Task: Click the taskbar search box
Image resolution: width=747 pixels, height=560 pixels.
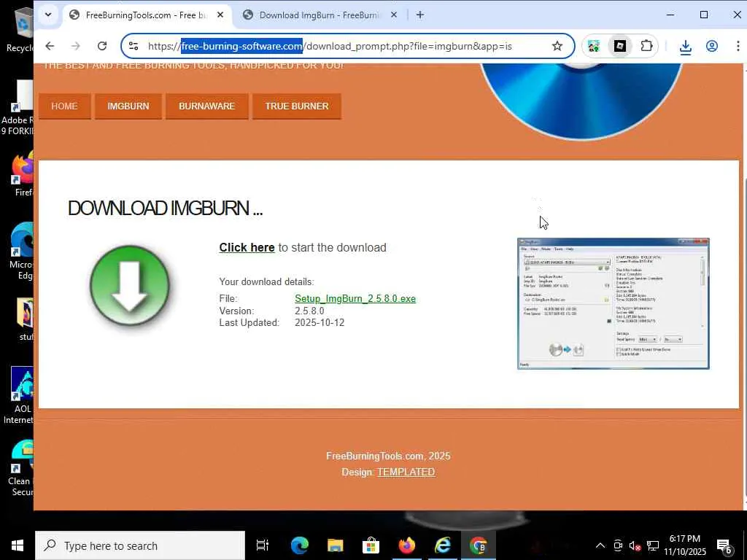Action: pyautogui.click(x=140, y=545)
